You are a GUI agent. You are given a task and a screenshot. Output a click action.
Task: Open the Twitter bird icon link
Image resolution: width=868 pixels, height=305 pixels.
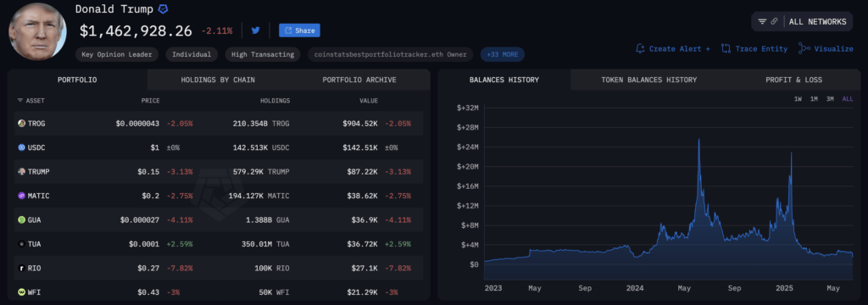point(255,30)
